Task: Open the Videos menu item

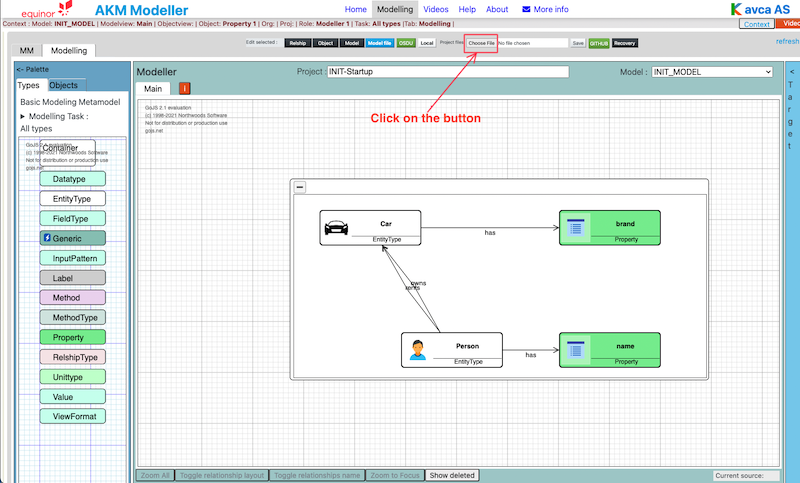Action: (436, 9)
